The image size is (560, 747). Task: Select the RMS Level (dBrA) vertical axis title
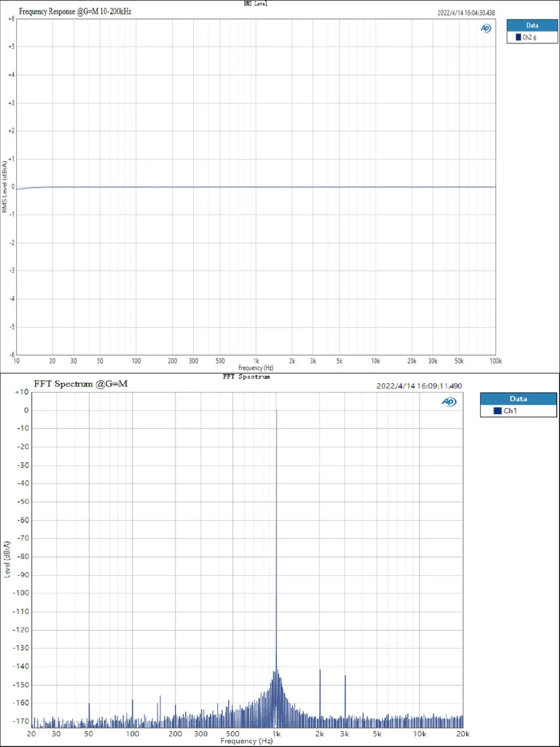tap(5, 187)
